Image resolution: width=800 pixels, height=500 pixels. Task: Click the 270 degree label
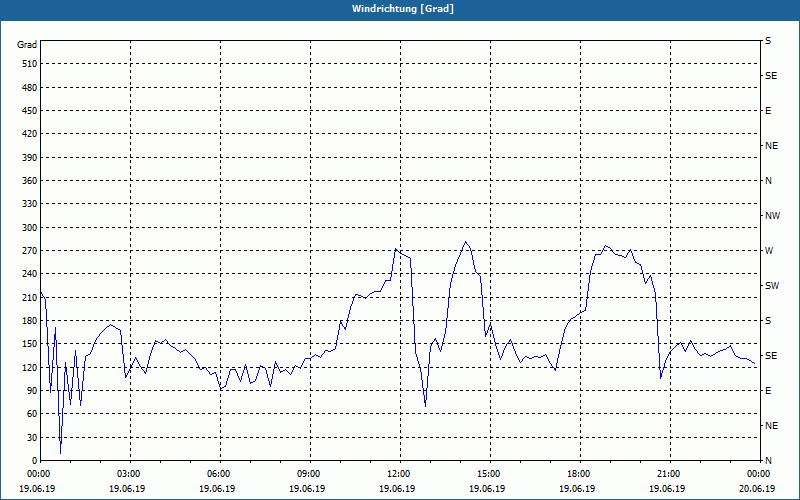29,251
